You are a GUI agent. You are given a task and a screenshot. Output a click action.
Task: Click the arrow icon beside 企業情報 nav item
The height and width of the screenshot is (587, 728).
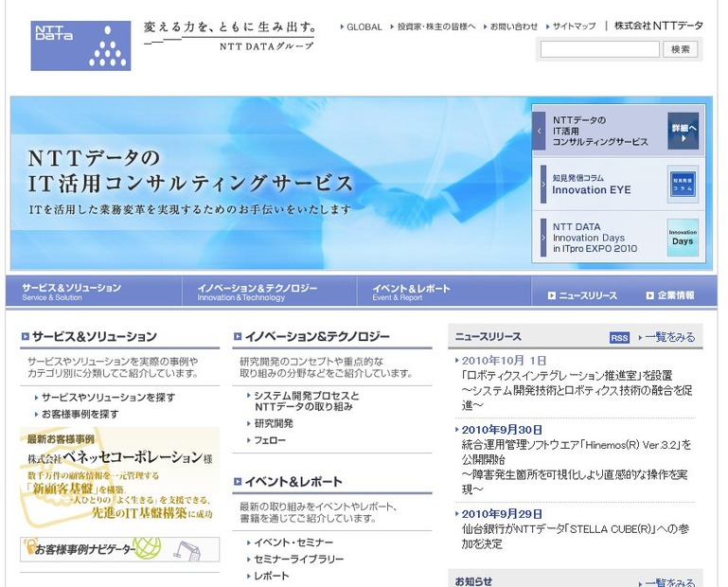pos(650,295)
